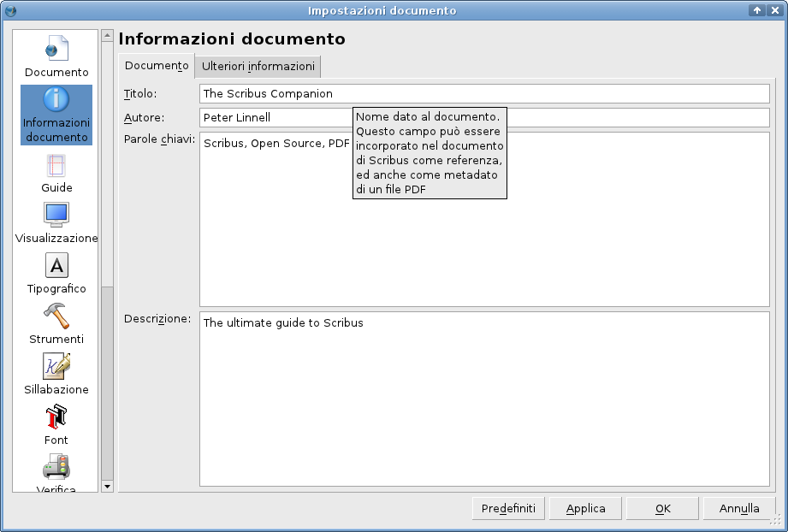The image size is (788, 532).
Task: Click the window icon in title bar
Action: [x=9, y=9]
